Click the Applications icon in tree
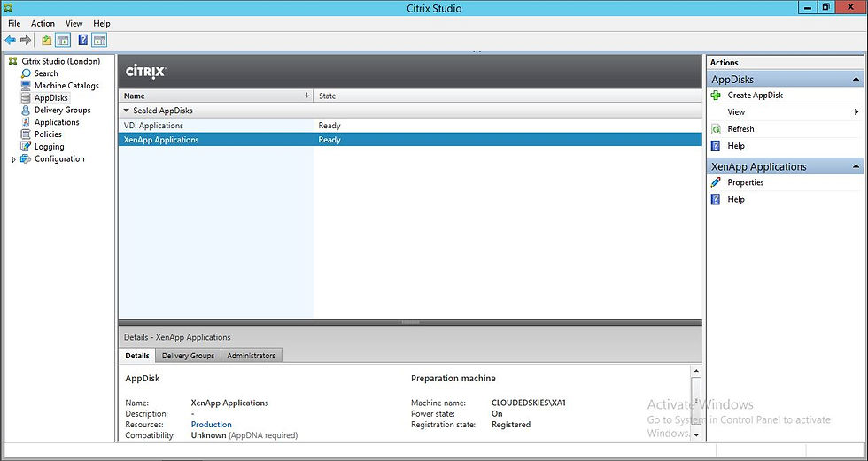Viewport: 868px width, 461px height. tap(26, 122)
